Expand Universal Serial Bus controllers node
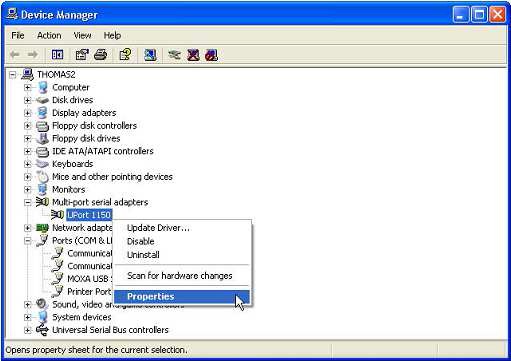This screenshot has width=511, height=361. 28,330
